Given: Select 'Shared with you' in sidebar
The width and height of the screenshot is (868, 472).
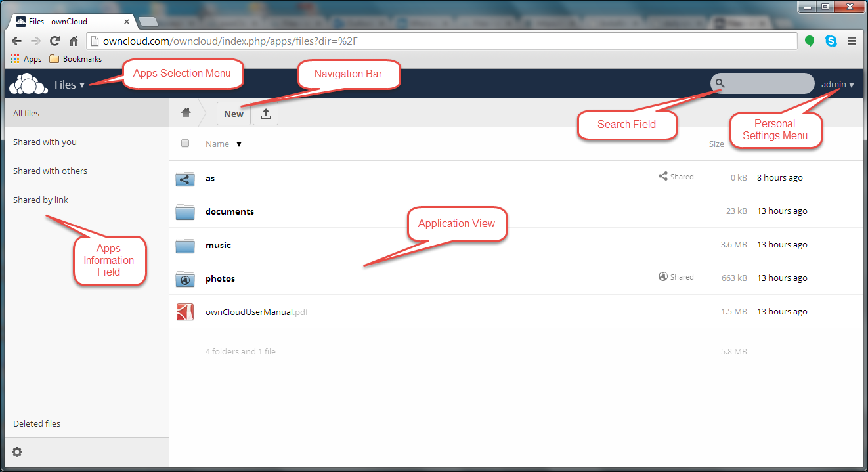Looking at the screenshot, I should [x=45, y=142].
